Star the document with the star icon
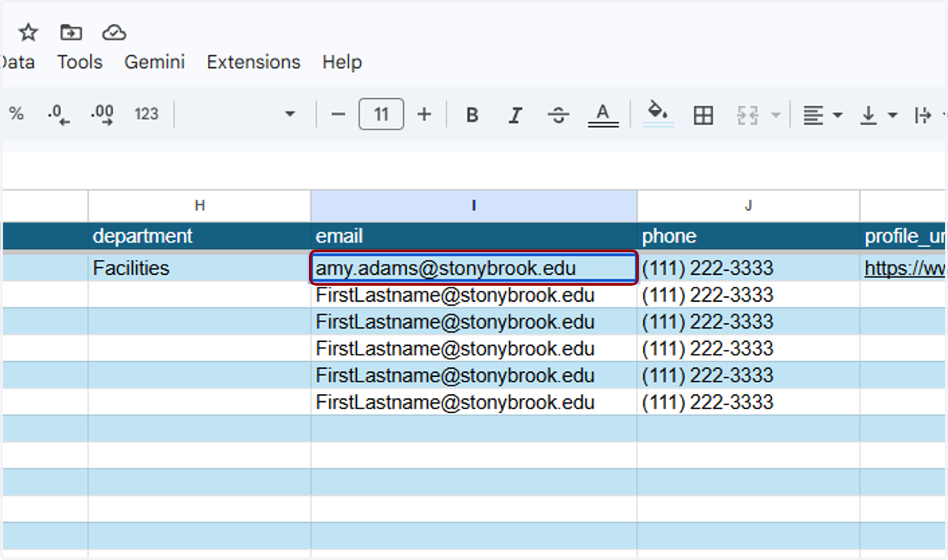 click(x=28, y=32)
